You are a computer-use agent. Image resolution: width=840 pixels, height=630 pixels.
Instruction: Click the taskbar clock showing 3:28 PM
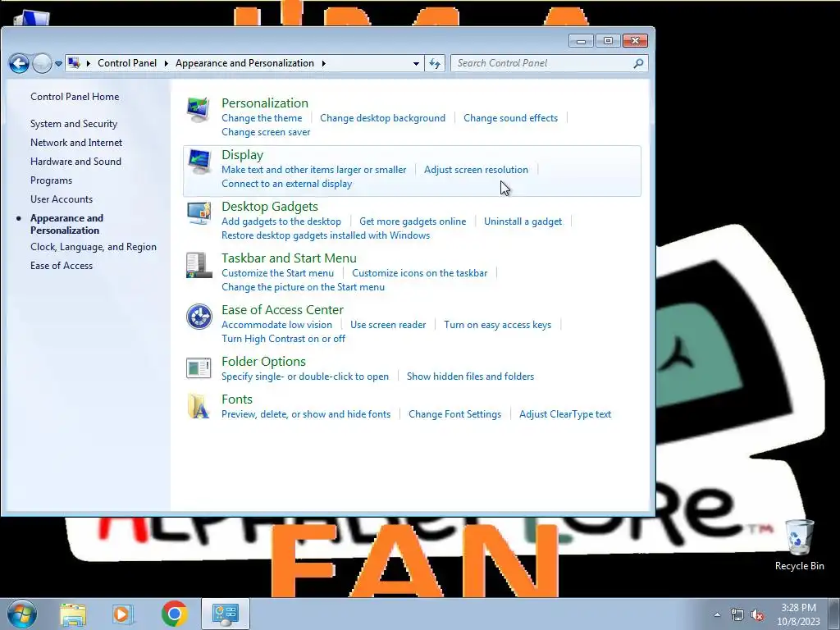(x=798, y=614)
